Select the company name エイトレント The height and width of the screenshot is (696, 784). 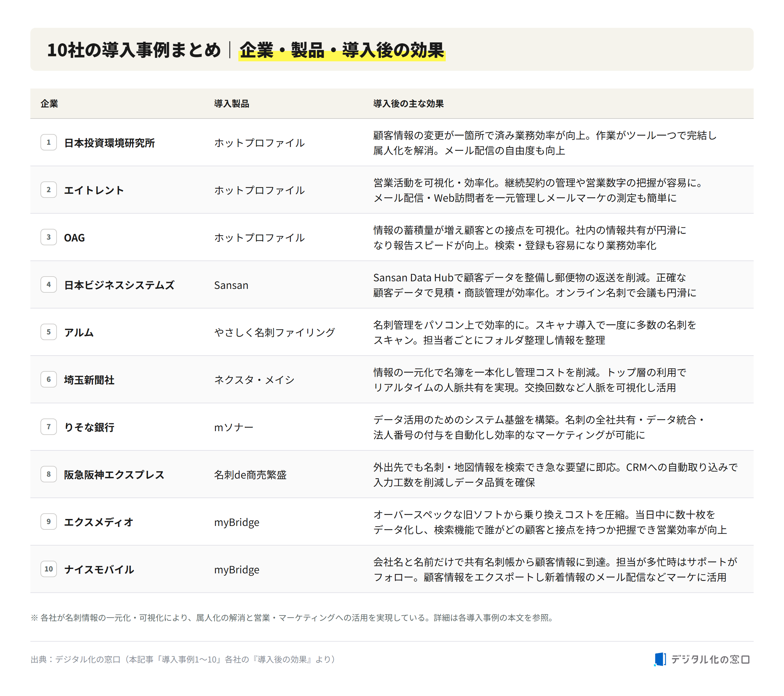pyautogui.click(x=94, y=190)
